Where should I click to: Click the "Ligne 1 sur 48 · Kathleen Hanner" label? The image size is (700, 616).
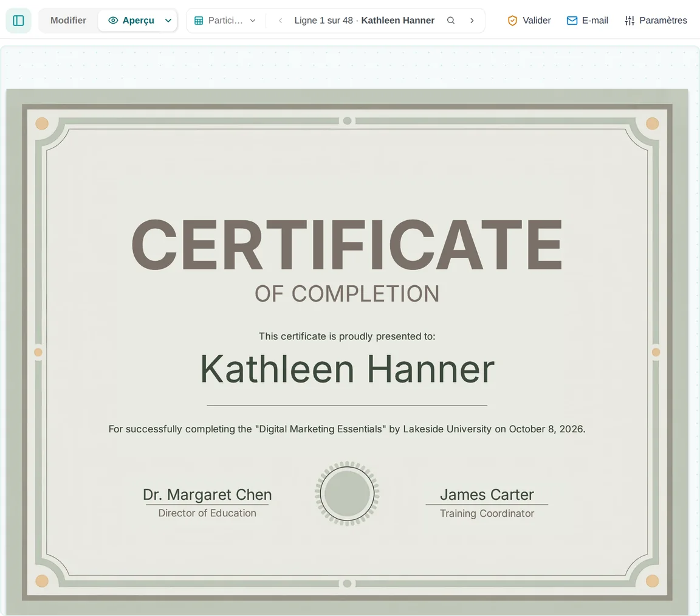coord(365,21)
